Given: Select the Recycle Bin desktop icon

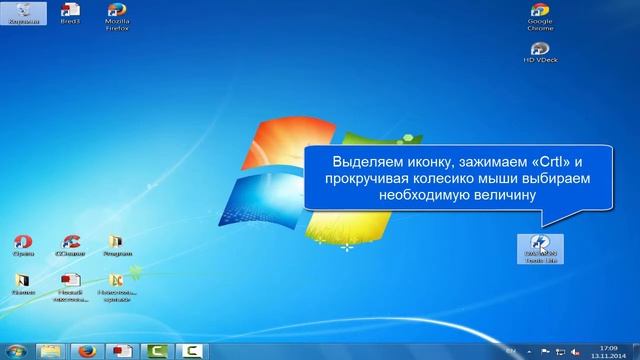Looking at the screenshot, I should point(23,13).
